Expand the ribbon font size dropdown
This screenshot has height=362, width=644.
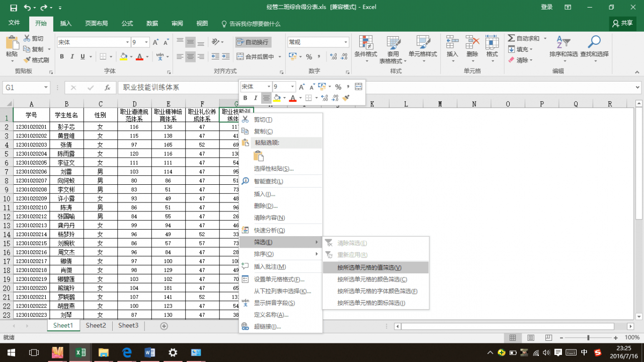click(x=146, y=42)
